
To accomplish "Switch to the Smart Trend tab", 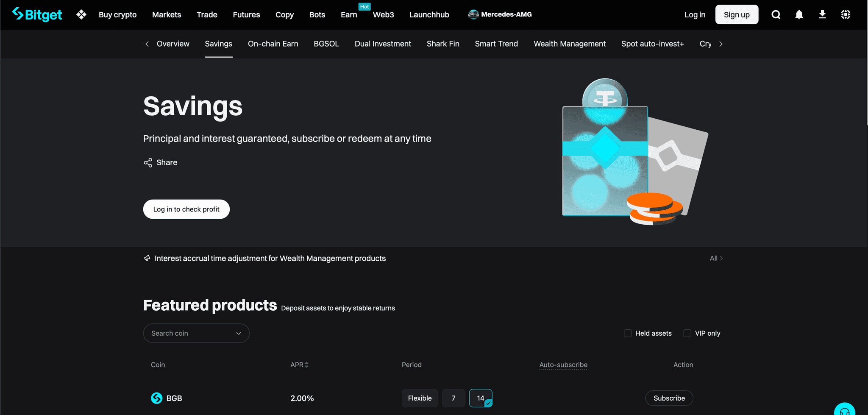I will (496, 44).
